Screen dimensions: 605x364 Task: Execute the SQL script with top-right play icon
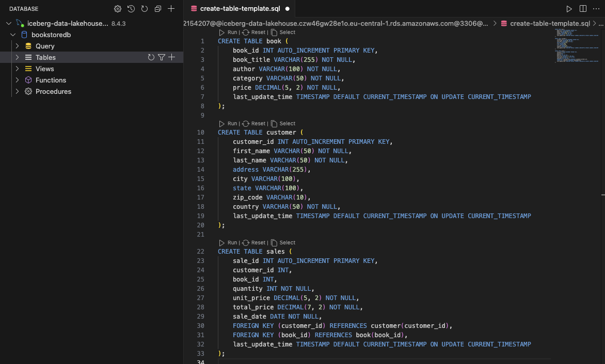tap(569, 9)
